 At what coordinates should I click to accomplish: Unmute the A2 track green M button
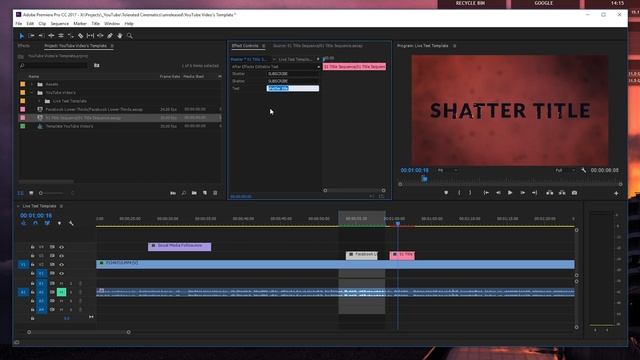click(61, 292)
